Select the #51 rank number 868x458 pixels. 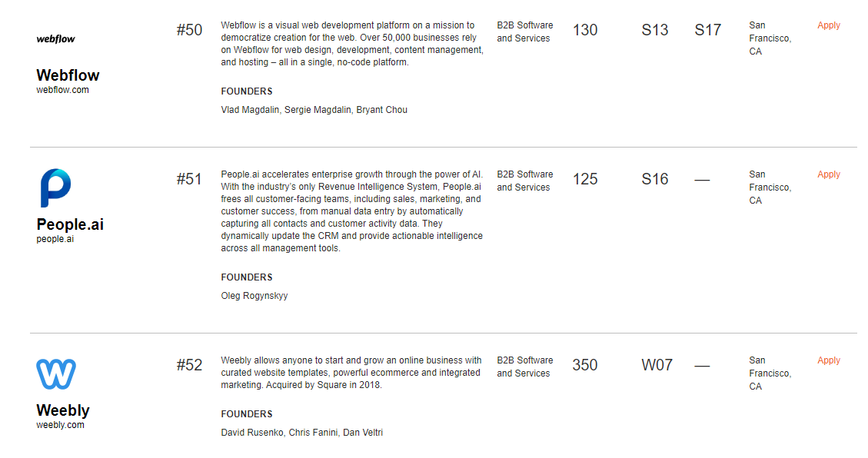[x=189, y=179]
